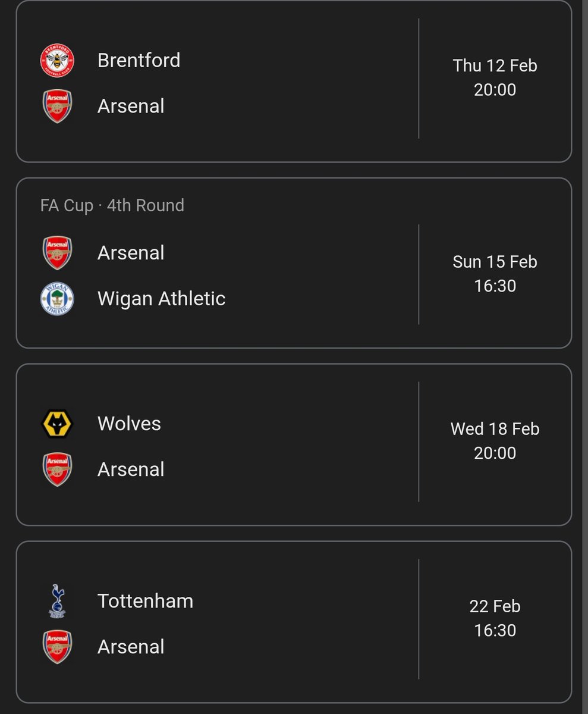This screenshot has height=714, width=588.
Task: Click Arsenal crest in FA Cup fixture
Action: tap(57, 253)
